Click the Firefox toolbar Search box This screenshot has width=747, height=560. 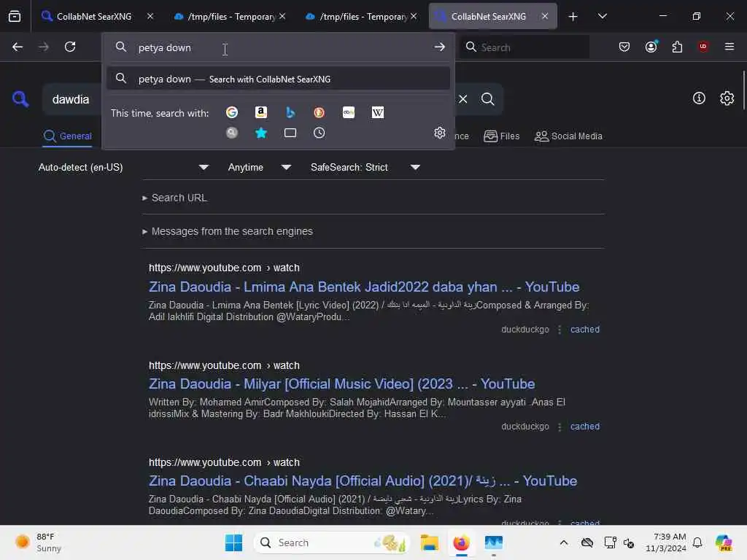525,47
